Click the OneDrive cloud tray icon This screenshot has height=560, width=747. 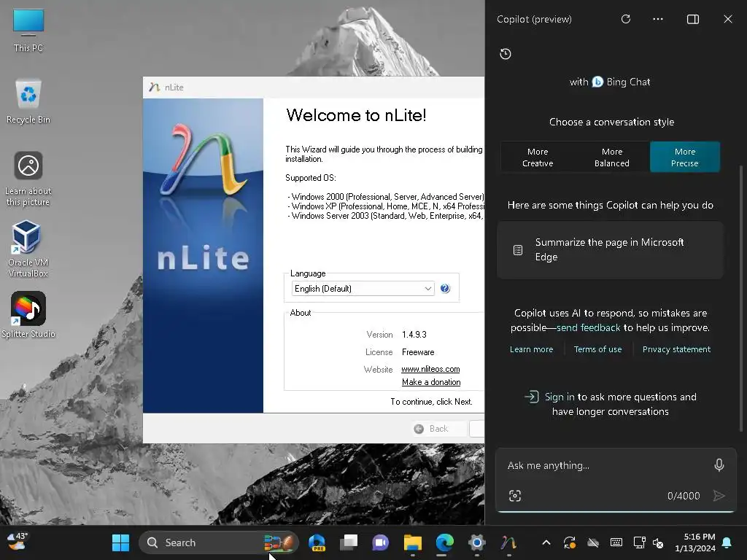click(592, 542)
